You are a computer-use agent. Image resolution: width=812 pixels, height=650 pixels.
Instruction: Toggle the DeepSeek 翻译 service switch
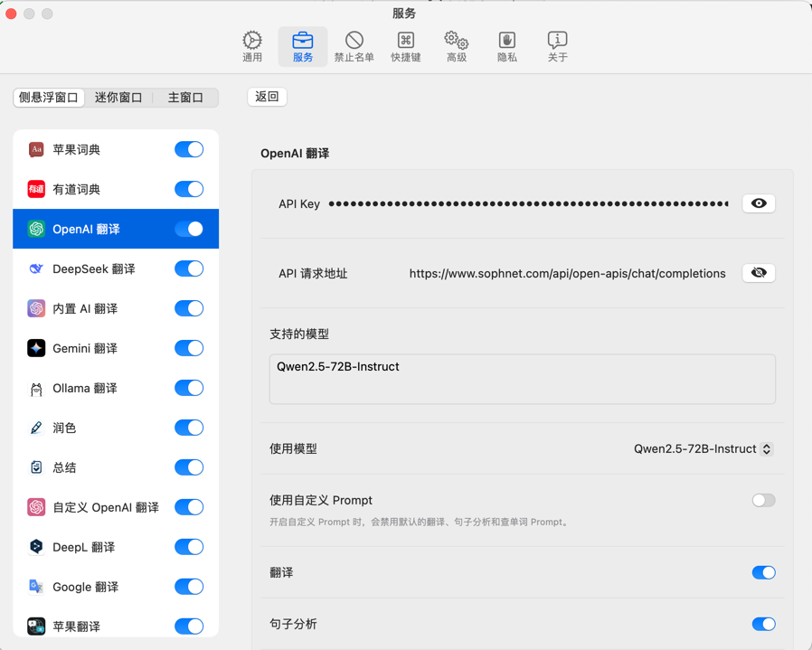click(189, 268)
